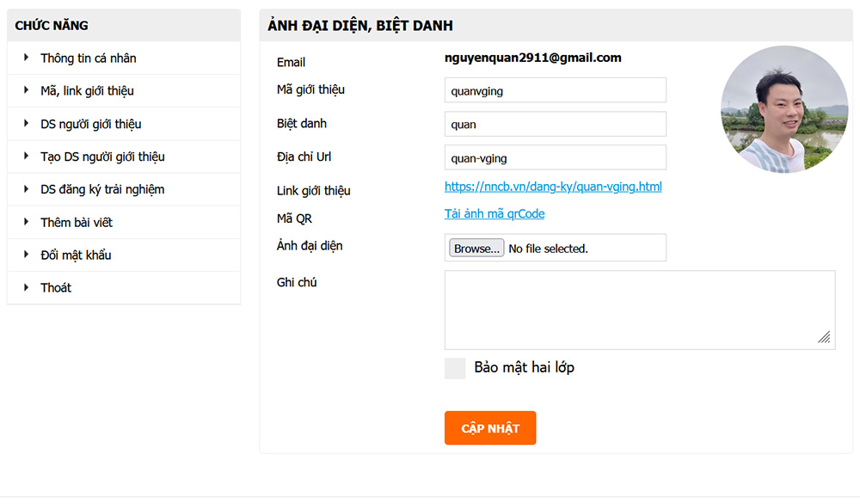860x504 pixels.
Task: Click arrow icon beside Tạo DS người giới thiệu
Action: [x=27, y=157]
